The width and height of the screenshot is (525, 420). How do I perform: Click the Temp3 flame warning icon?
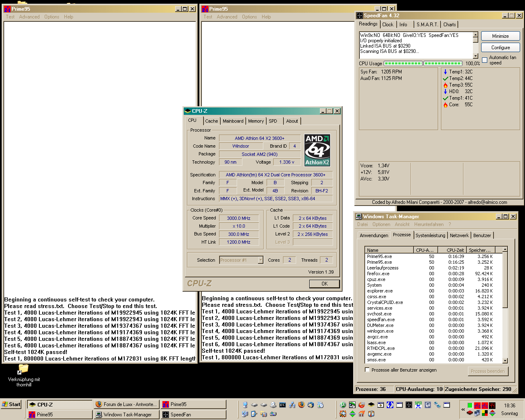coord(445,85)
